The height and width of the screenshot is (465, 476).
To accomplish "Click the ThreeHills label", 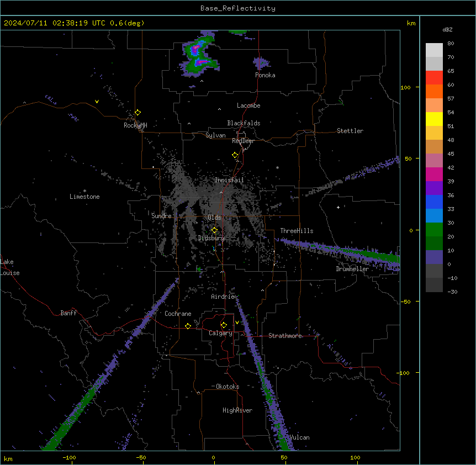I will pos(297,231).
